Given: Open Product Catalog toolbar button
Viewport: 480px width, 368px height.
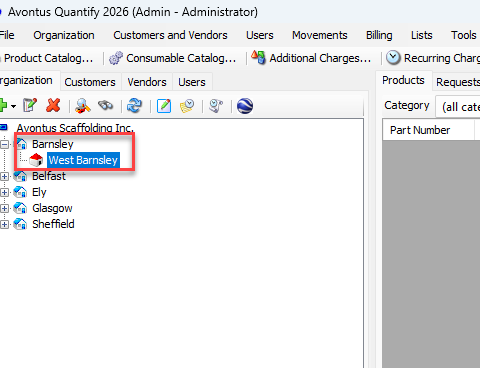Looking at the screenshot, I should (47, 58).
